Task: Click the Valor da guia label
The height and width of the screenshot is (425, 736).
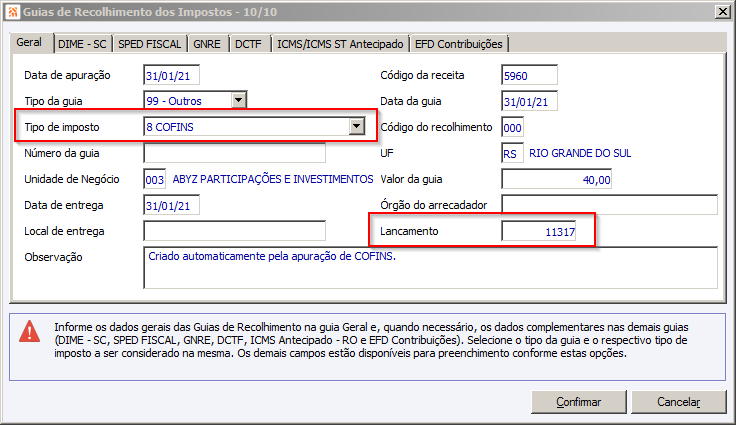Action: (411, 179)
